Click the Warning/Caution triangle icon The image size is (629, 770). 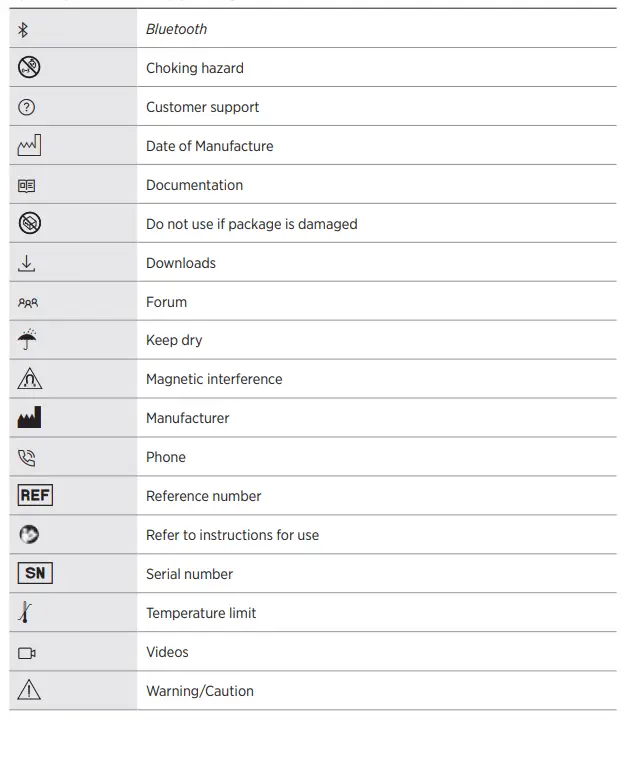click(x=29, y=690)
